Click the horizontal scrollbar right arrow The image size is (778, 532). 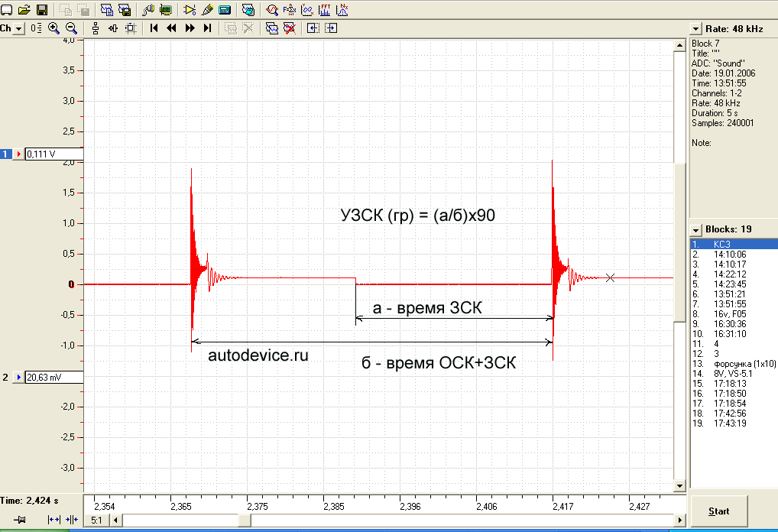[679, 520]
